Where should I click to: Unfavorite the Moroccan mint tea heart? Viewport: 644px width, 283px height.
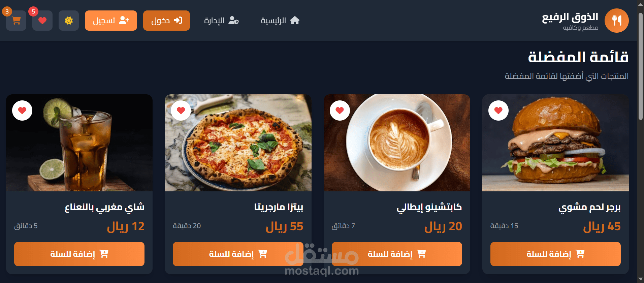tap(22, 111)
